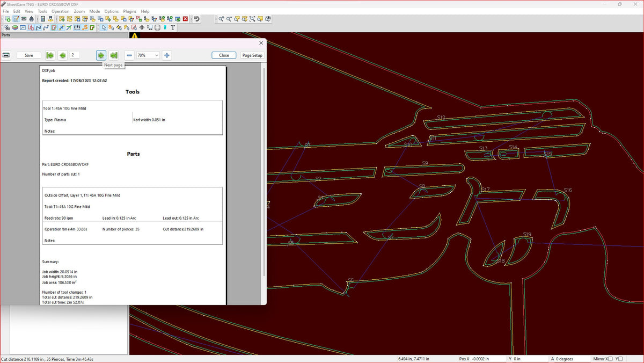Click the Save button in report preview
The image size is (644, 363).
coord(29,55)
